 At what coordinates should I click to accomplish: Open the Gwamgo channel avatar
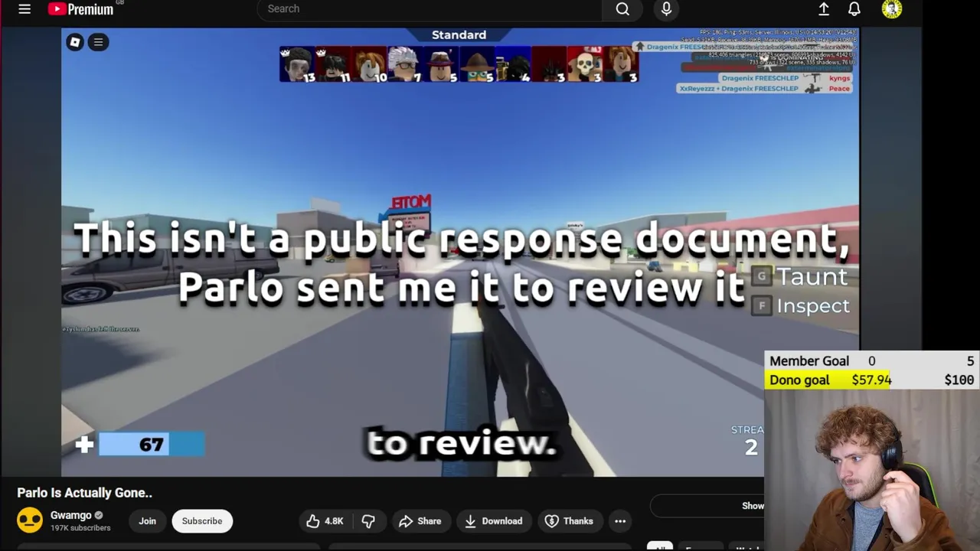tap(30, 520)
